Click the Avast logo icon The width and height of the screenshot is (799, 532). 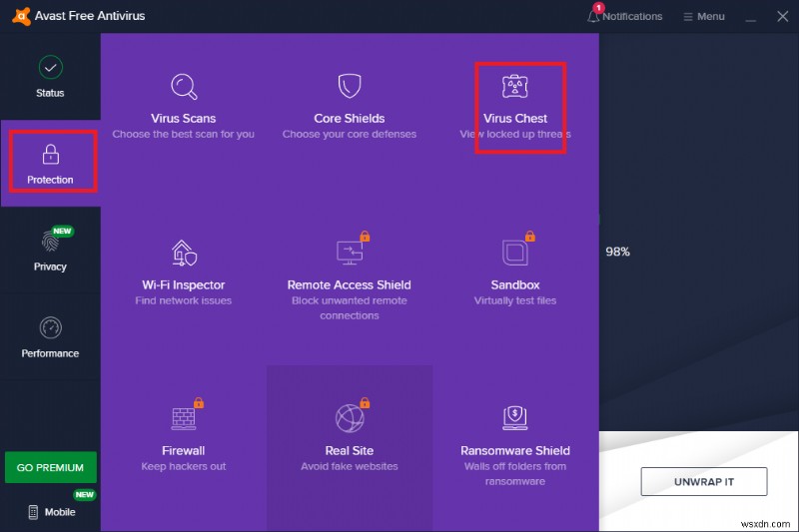click(21, 16)
